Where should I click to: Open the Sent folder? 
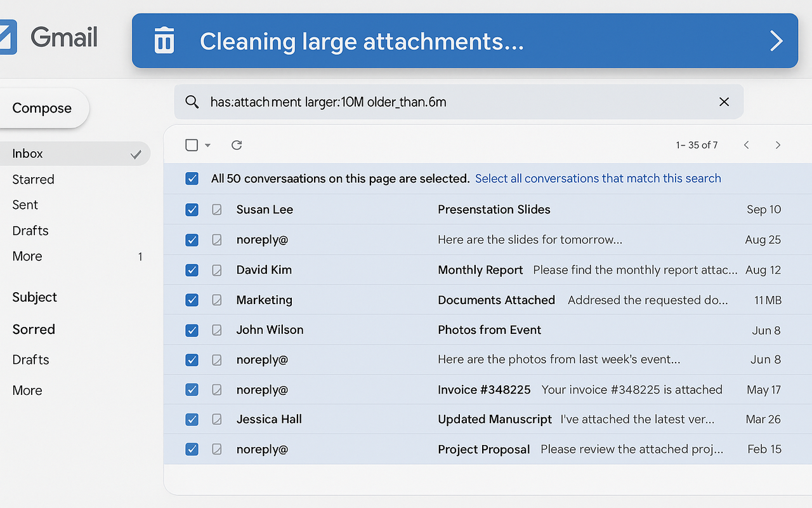click(25, 204)
